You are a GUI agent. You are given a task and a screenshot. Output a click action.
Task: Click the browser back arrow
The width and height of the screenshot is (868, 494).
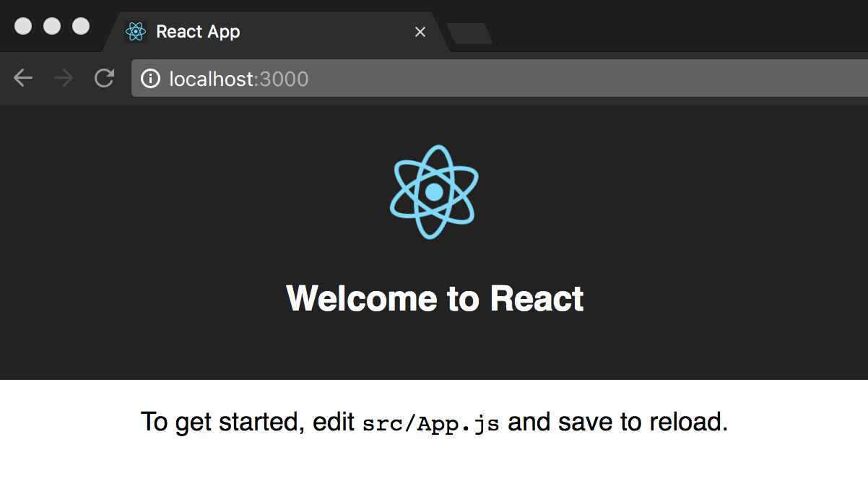tap(23, 78)
